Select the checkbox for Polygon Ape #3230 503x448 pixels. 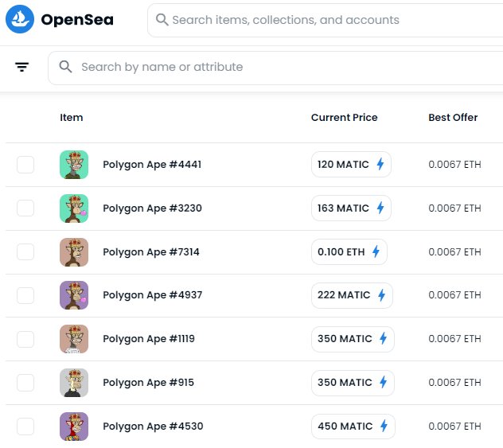coord(25,208)
